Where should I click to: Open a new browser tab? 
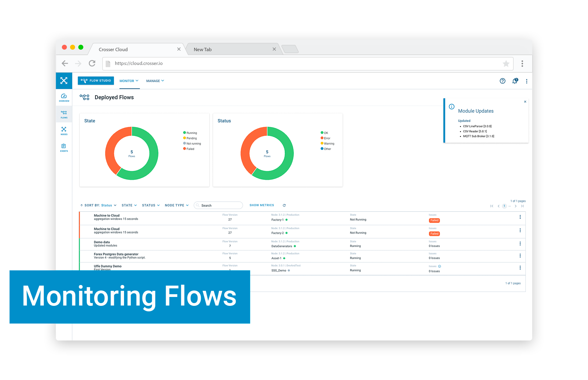290,49
